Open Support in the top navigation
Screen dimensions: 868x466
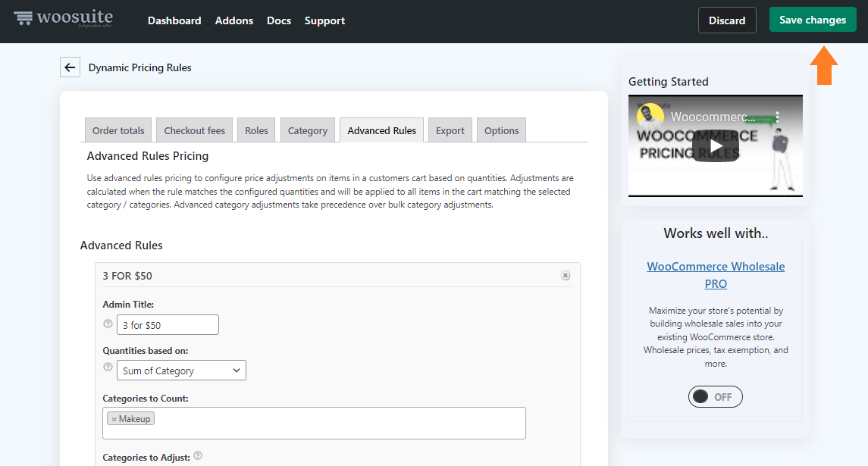324,20
